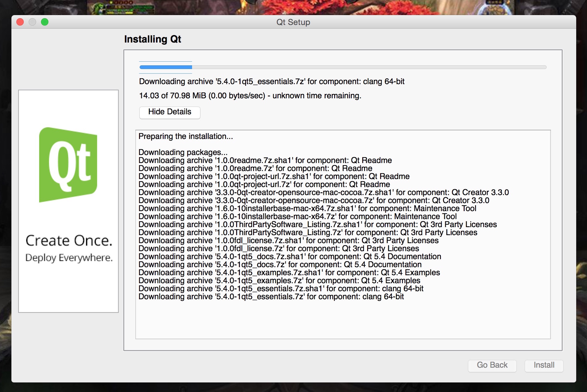Select the '1.0.0qt-project-url.7z' Qt Readme log line

click(264, 184)
